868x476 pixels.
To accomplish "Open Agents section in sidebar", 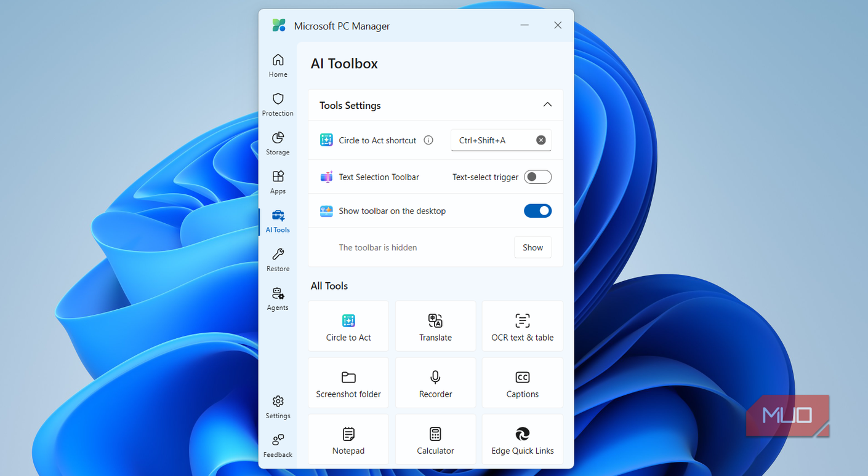I will [278, 298].
